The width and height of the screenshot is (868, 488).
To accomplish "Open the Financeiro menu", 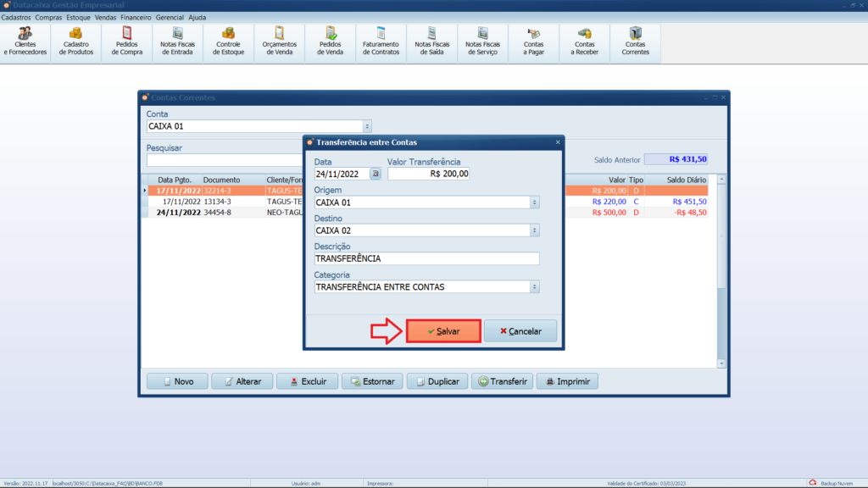I will 136,17.
